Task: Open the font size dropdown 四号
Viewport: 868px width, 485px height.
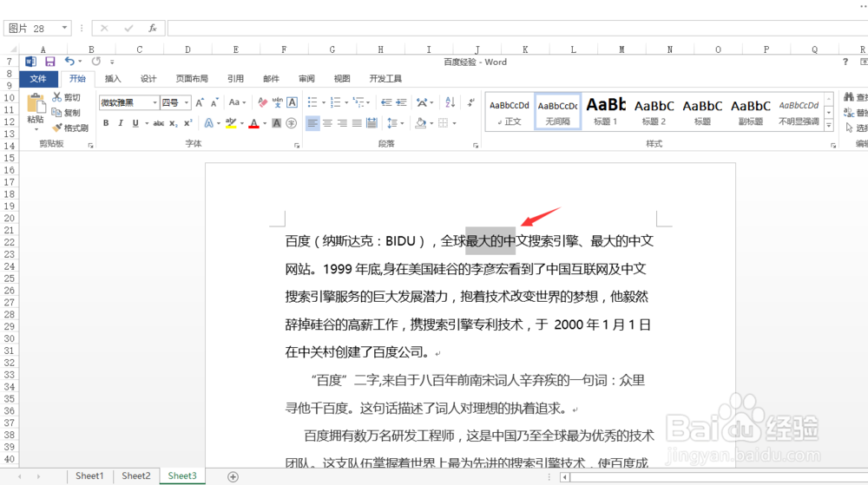Action: [187, 103]
